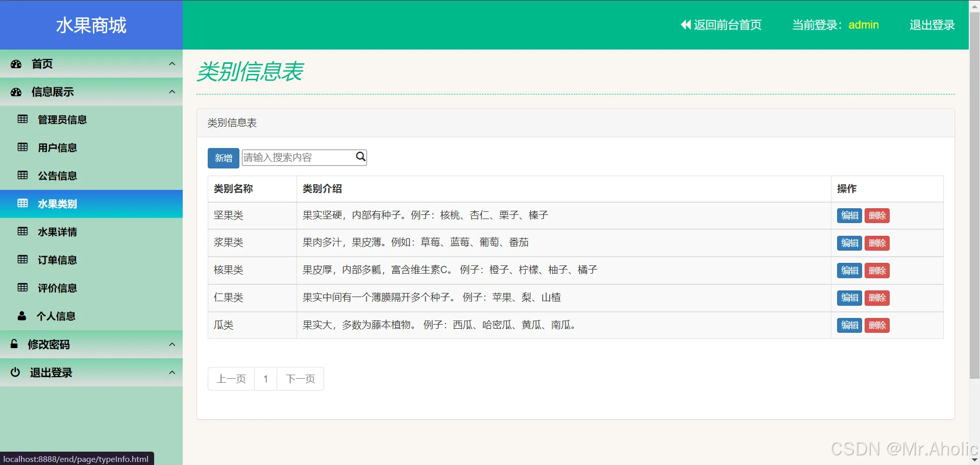Screen dimensions: 980x465
Task: Click the admin username in header
Action: pyautogui.click(x=864, y=25)
